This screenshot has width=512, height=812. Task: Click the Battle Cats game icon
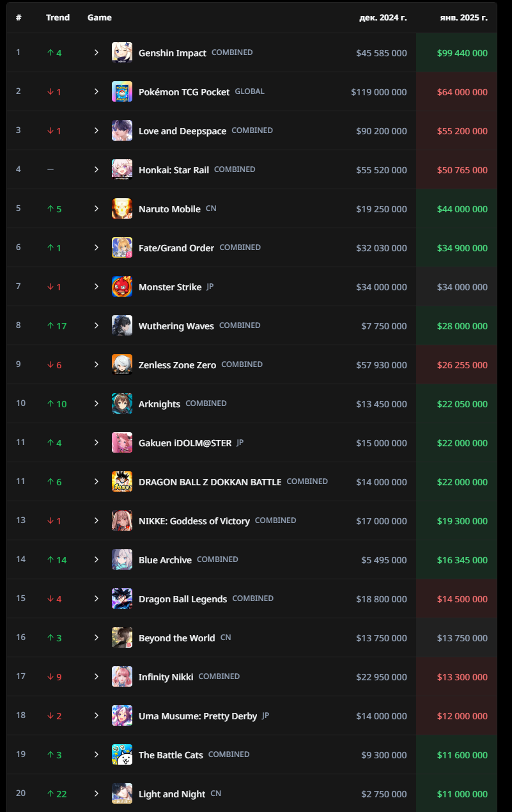[122, 754]
